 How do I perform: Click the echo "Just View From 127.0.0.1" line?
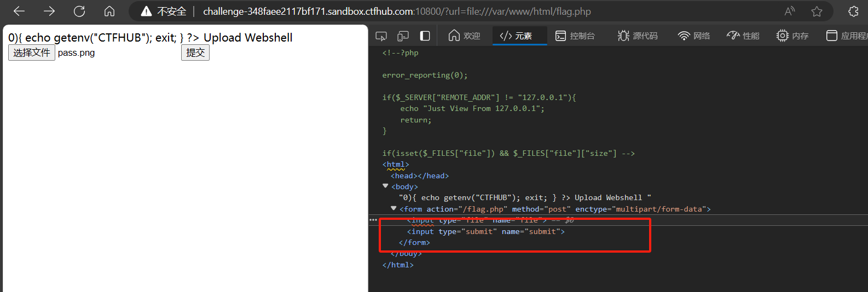coord(472,108)
